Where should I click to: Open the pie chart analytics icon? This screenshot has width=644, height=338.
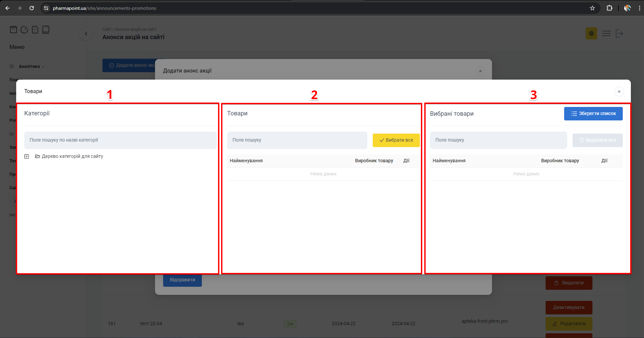pos(24,30)
